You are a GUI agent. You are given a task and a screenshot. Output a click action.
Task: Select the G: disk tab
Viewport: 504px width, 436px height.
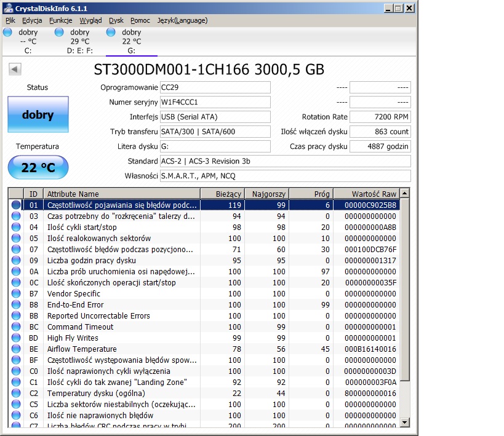click(132, 41)
